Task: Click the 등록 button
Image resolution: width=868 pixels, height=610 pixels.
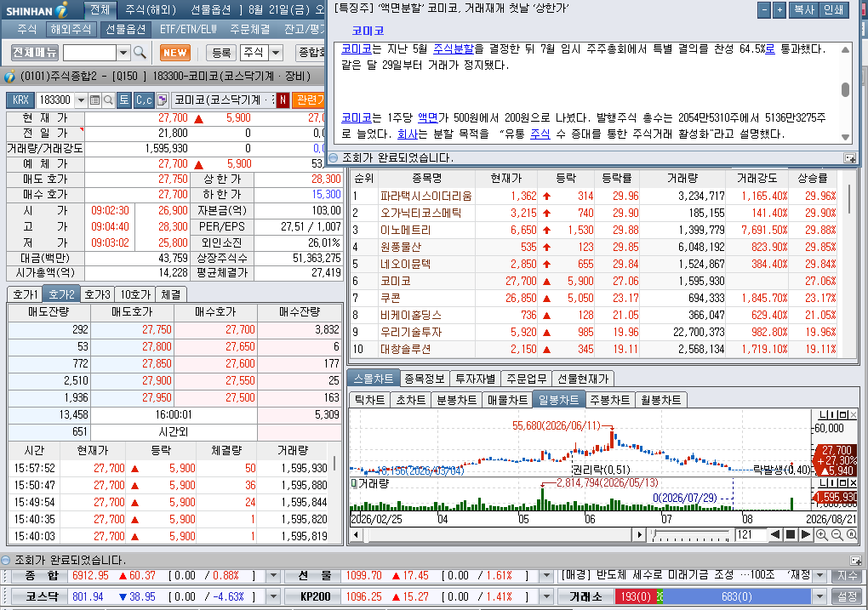Action: [221, 53]
